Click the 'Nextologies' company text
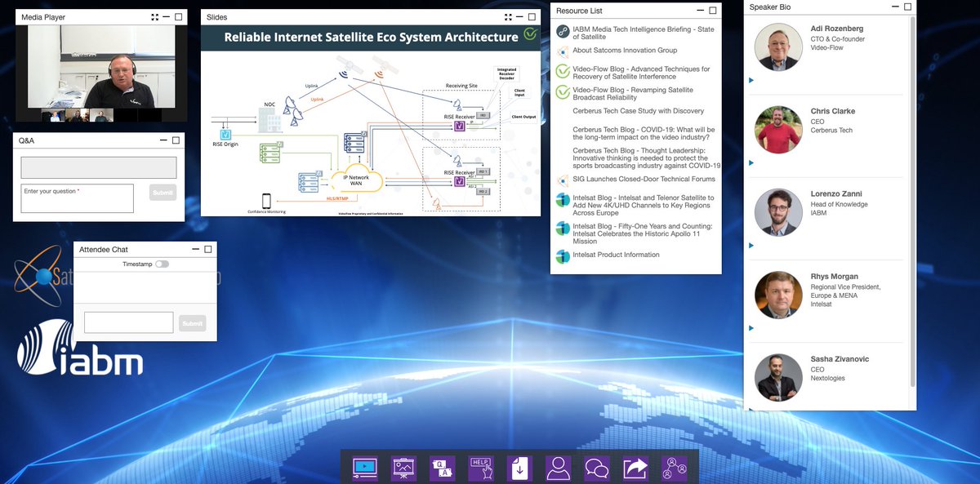Screen dimensions: 980x484 point(828,380)
